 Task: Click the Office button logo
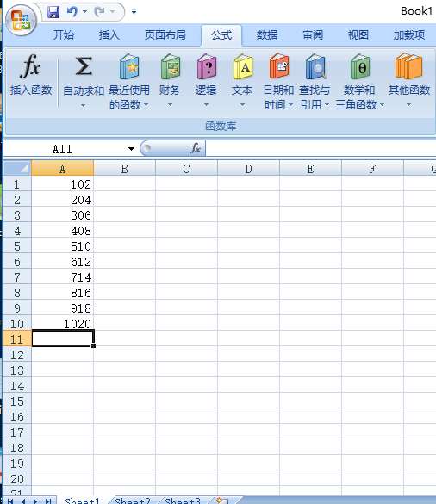(22, 21)
